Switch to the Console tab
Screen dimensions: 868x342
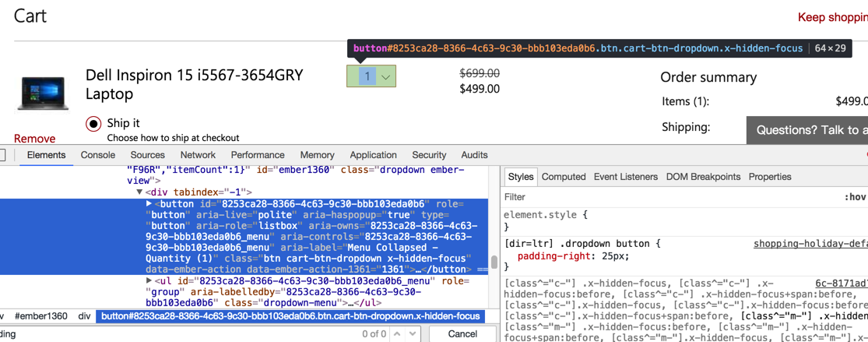tap(98, 155)
